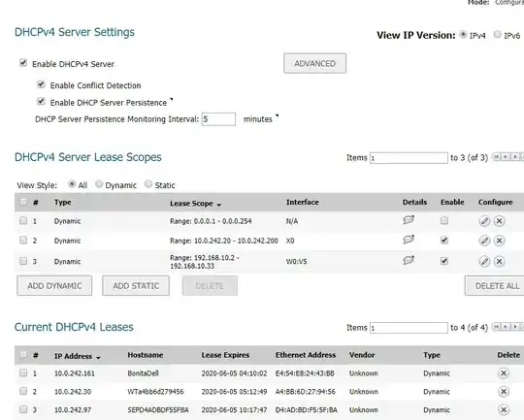Select lease scope row 2 checkbox
This screenshot has width=524, height=420.
pos(23,241)
